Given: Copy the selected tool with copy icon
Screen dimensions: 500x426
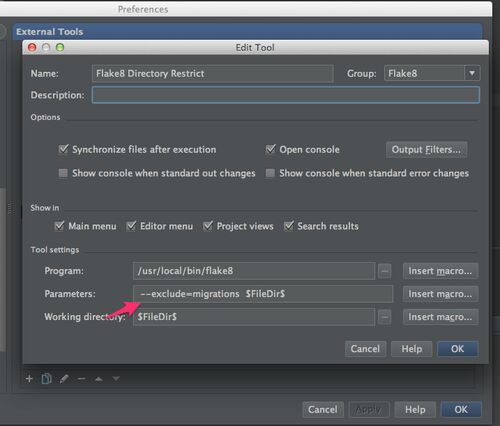Looking at the screenshot, I should [46, 379].
